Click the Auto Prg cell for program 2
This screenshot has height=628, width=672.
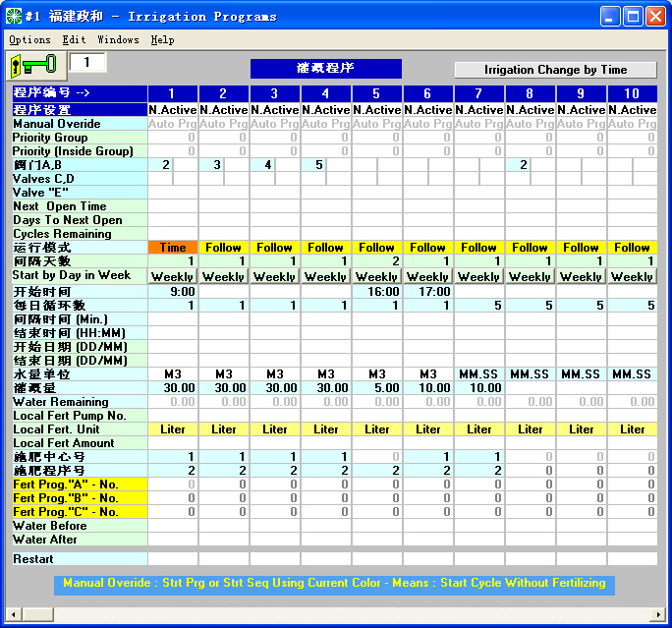coord(224,124)
